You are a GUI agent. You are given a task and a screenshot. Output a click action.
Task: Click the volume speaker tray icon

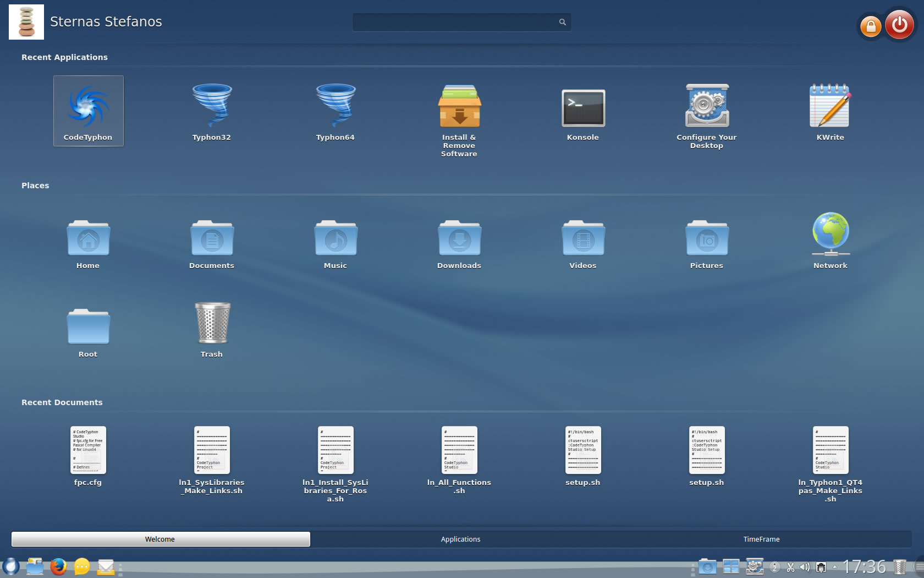click(x=805, y=567)
